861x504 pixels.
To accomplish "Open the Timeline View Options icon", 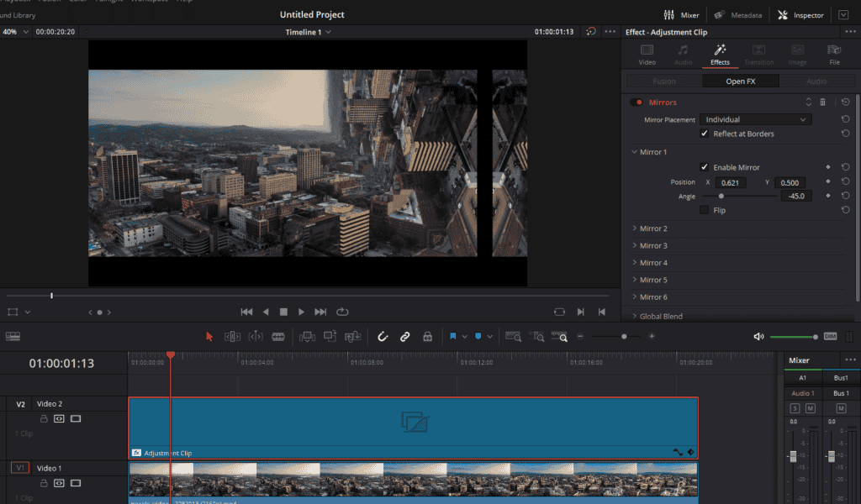I will point(13,336).
